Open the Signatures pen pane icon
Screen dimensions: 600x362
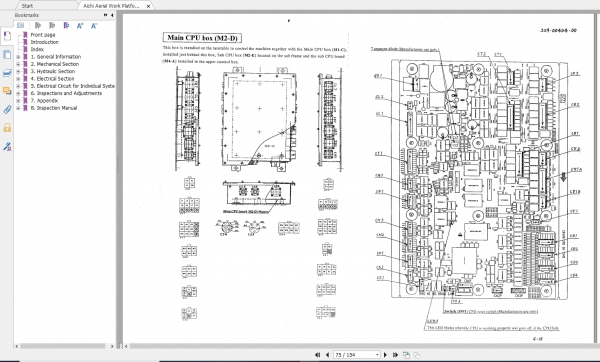[x=7, y=146]
